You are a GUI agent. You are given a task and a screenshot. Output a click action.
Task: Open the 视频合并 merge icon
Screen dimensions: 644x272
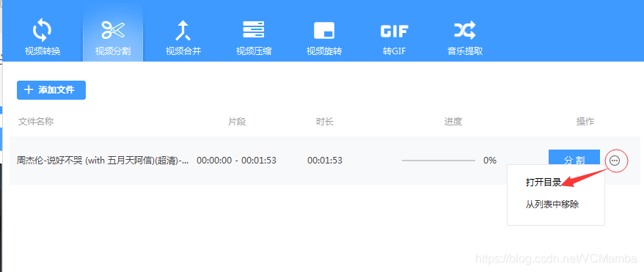183,31
